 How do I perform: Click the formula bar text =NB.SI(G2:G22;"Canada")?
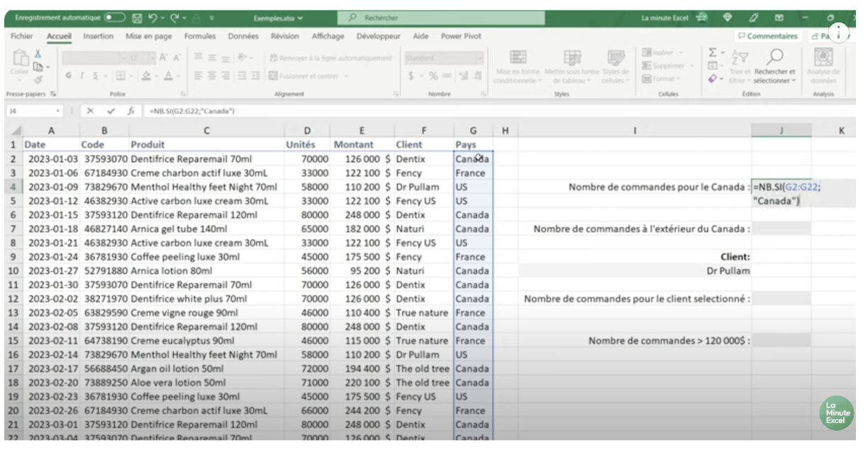(x=192, y=111)
